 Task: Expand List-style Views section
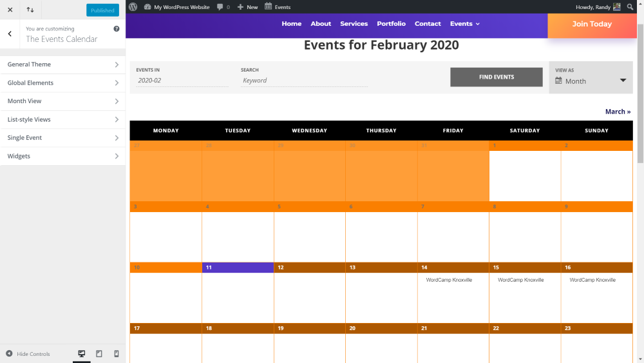[63, 120]
